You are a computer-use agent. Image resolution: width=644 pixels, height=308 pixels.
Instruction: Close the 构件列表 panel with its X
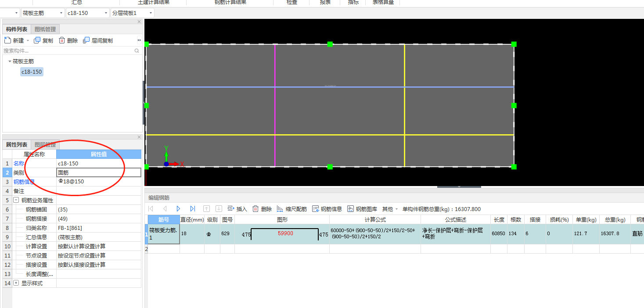click(139, 21)
